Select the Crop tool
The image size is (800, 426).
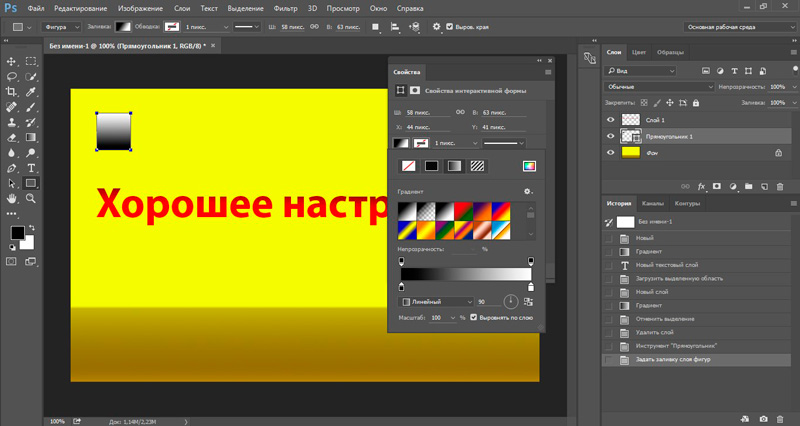[x=11, y=91]
